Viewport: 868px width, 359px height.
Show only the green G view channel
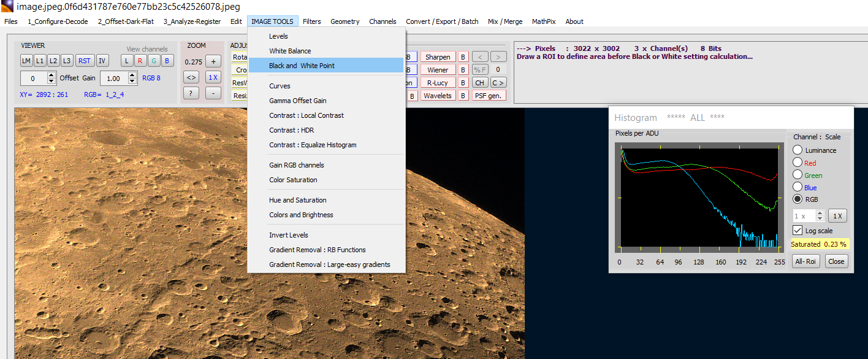pos(154,60)
